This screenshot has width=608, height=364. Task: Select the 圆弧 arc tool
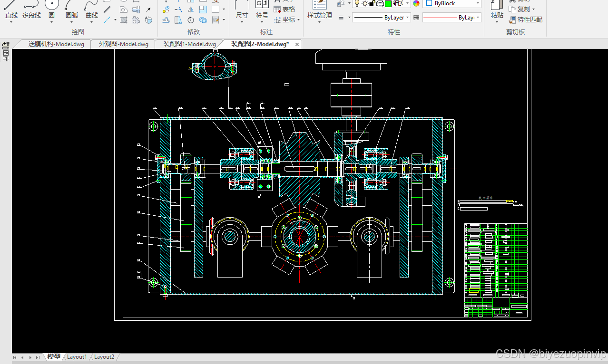tap(72, 10)
